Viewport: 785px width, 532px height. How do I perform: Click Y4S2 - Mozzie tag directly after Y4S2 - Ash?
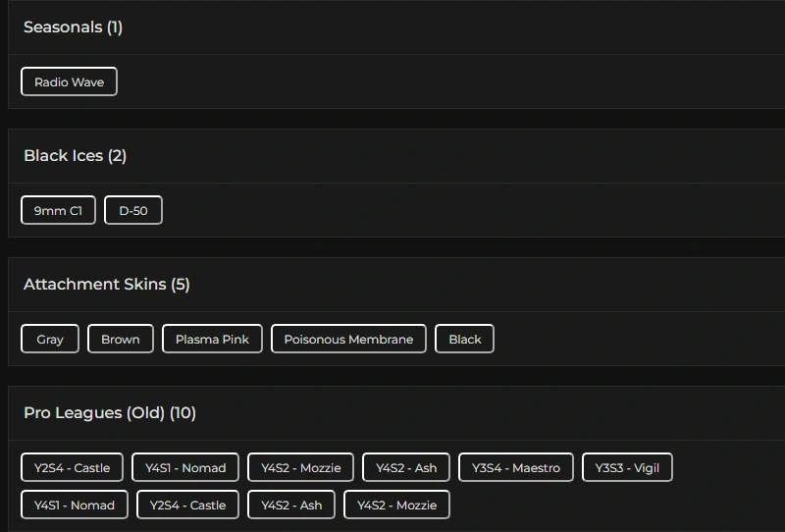pyautogui.click(x=396, y=505)
